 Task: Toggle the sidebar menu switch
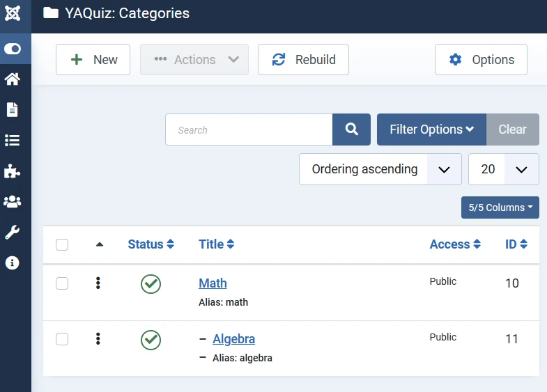(13, 49)
